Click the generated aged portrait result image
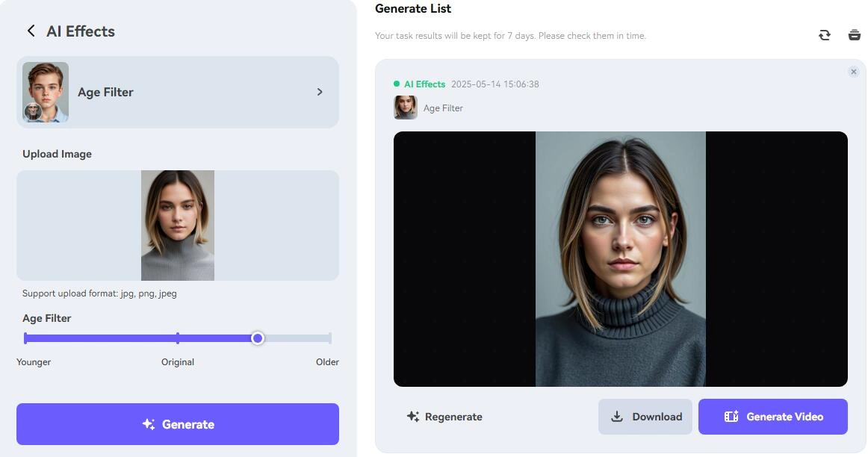This screenshot has width=868, height=457. click(620, 259)
